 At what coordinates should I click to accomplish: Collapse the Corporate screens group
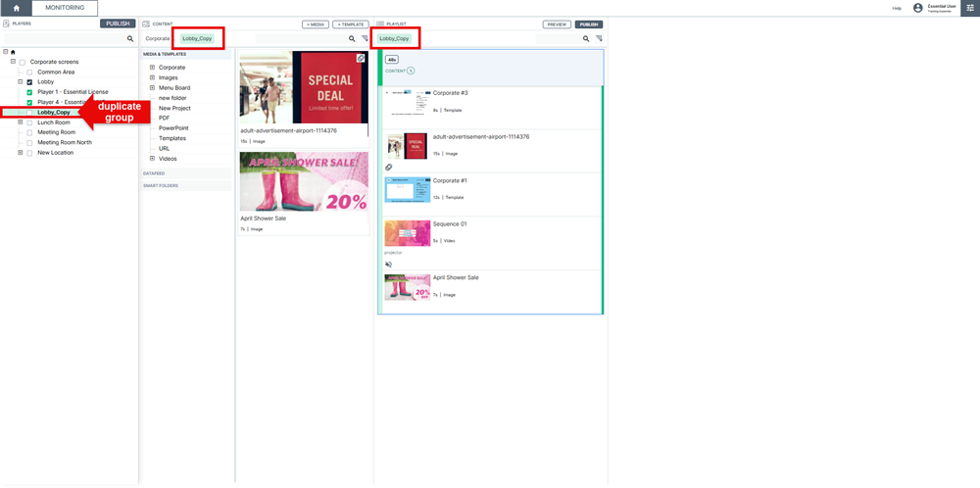point(13,62)
